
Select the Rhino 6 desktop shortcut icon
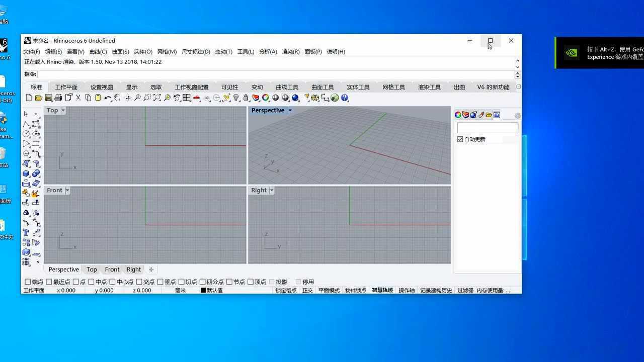pyautogui.click(x=4, y=49)
